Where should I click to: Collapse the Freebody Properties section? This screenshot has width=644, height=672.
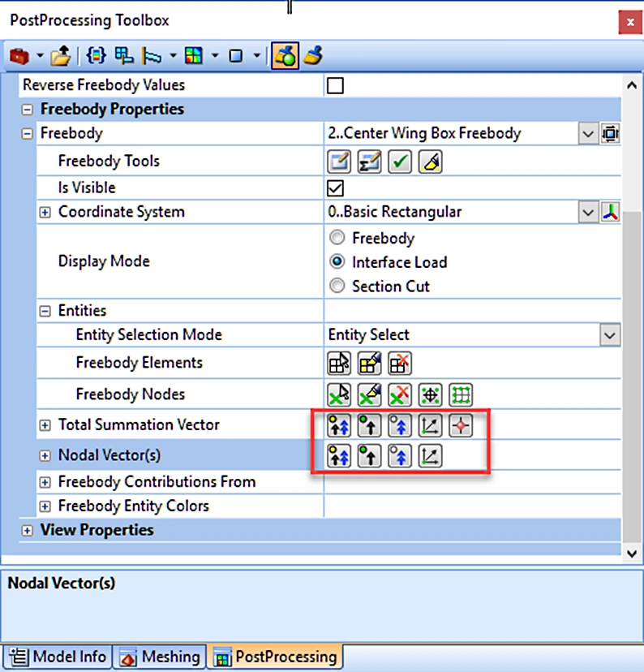pos(27,110)
